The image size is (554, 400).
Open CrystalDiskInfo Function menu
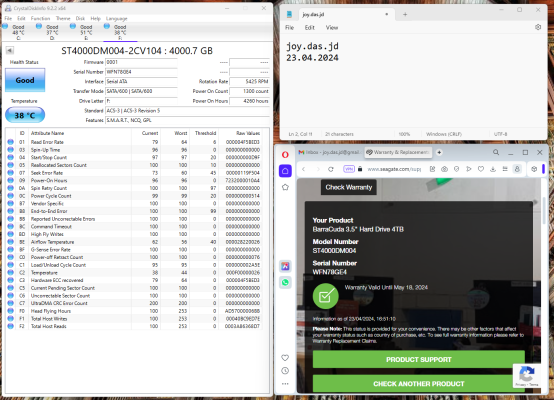point(40,18)
